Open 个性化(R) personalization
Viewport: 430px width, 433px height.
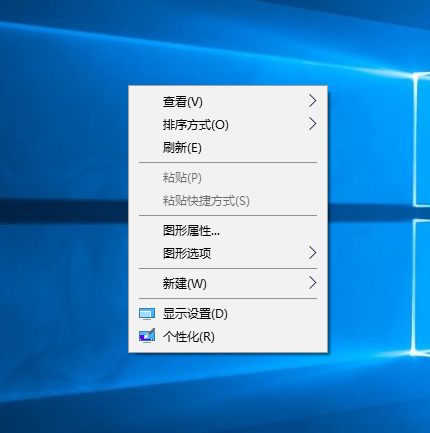click(228, 337)
